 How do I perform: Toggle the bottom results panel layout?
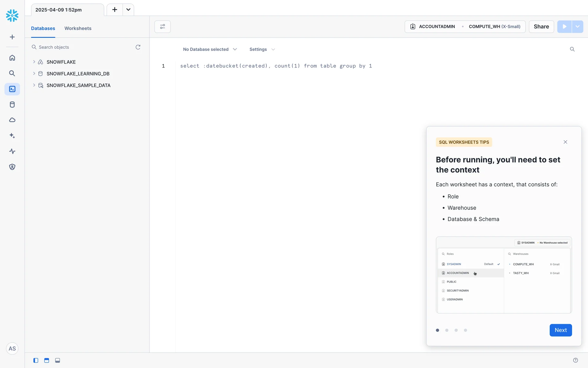58,360
